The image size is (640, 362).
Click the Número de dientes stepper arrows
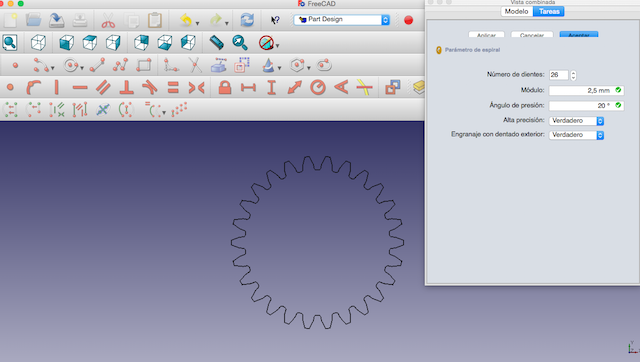click(x=573, y=75)
